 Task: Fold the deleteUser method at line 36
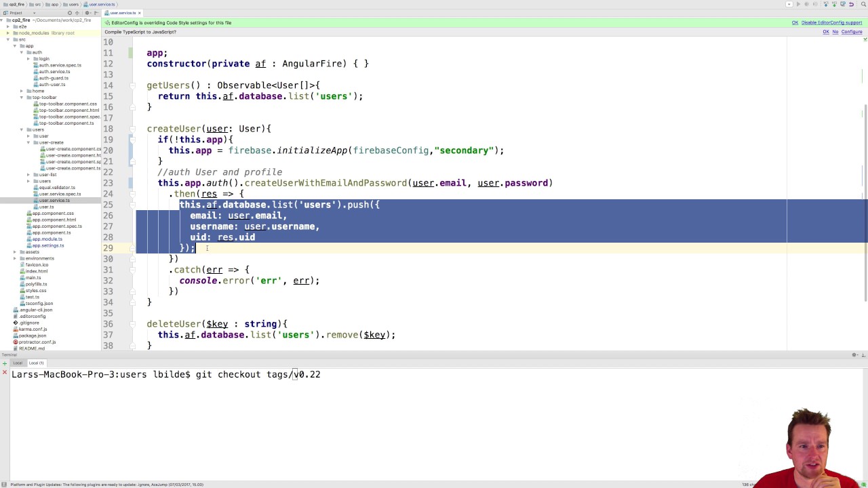(133, 324)
